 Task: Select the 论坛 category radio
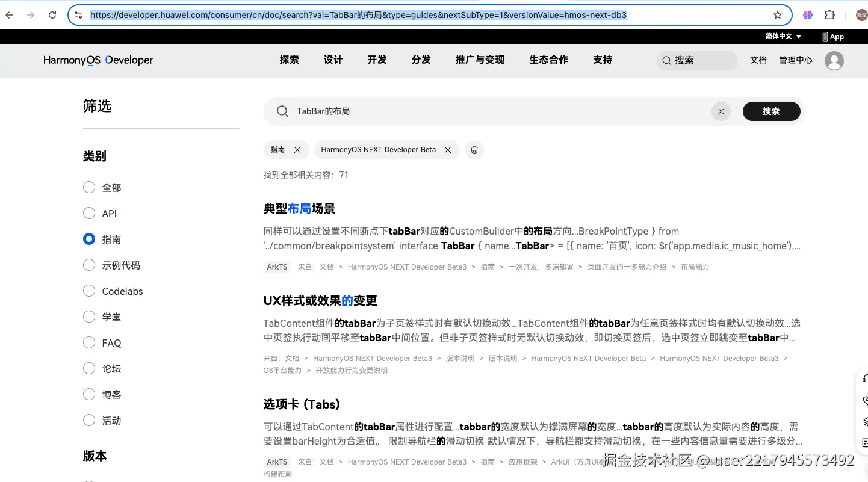coord(89,368)
